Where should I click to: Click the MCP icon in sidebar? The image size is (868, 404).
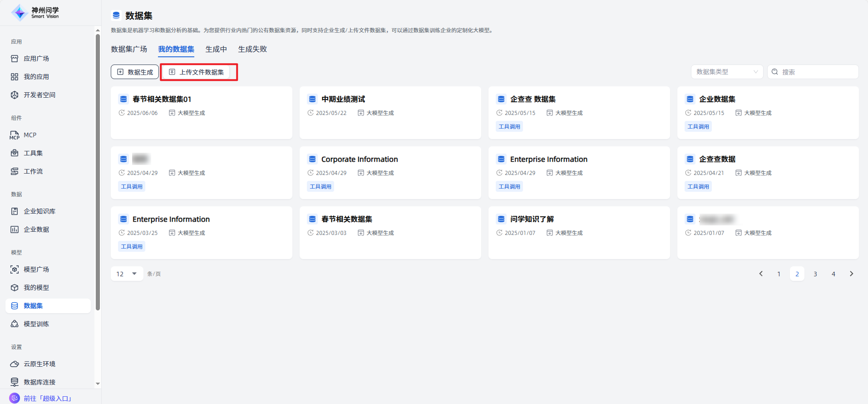15,135
